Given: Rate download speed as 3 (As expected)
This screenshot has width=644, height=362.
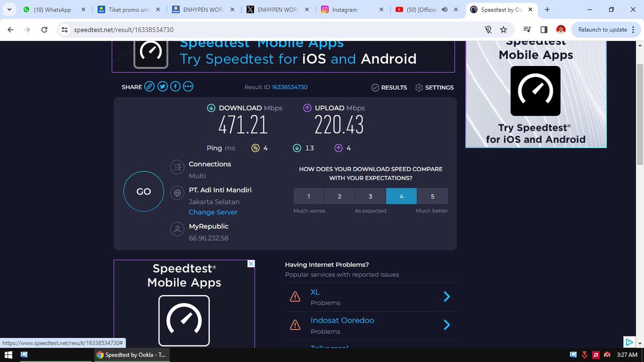Looking at the screenshot, I should click(x=370, y=196).
